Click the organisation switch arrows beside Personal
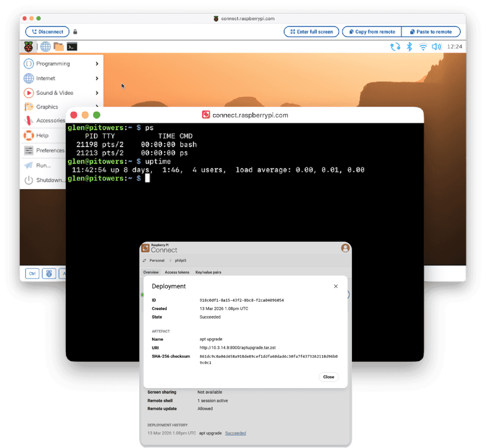The width and height of the screenshot is (486, 448). point(145,260)
